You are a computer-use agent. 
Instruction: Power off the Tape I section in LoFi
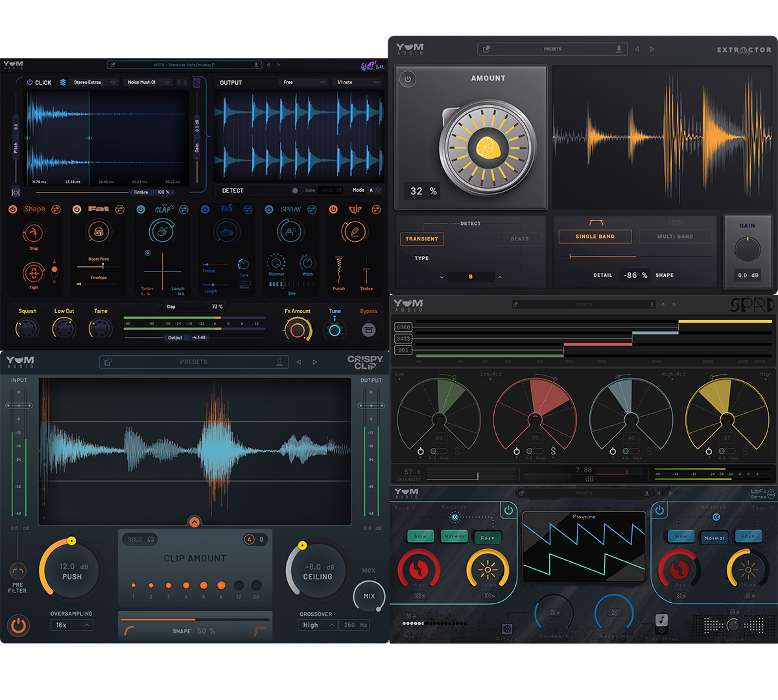click(x=509, y=510)
